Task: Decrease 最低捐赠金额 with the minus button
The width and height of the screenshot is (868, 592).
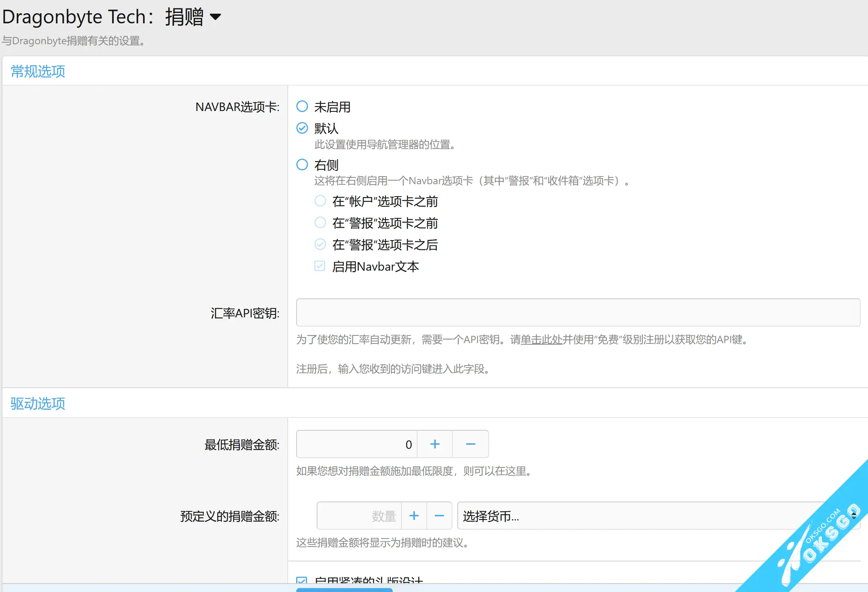Action: click(x=471, y=444)
